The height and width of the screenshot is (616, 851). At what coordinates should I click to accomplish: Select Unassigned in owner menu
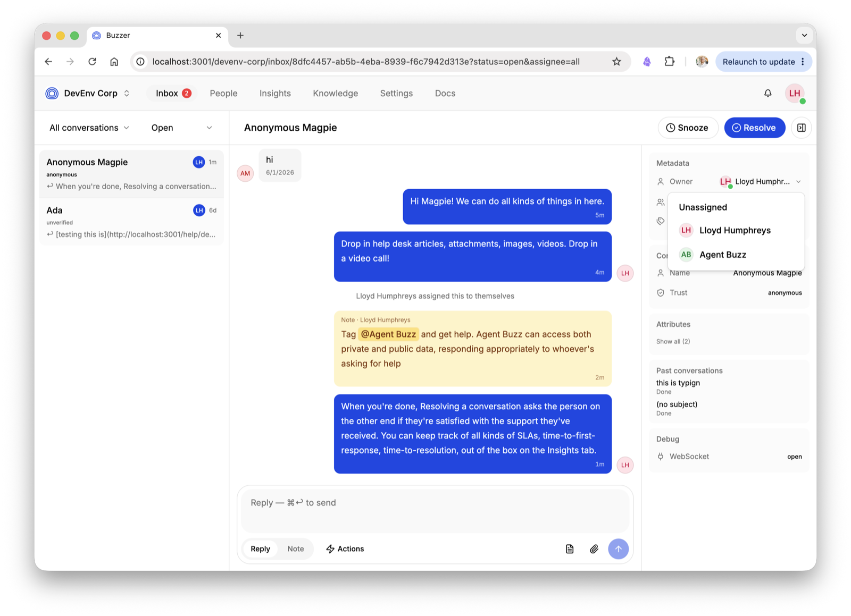736,207
